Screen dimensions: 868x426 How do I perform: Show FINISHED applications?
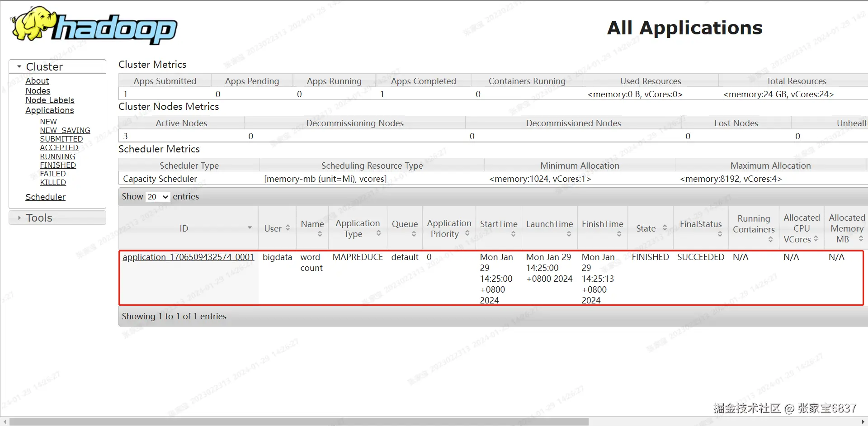point(58,165)
